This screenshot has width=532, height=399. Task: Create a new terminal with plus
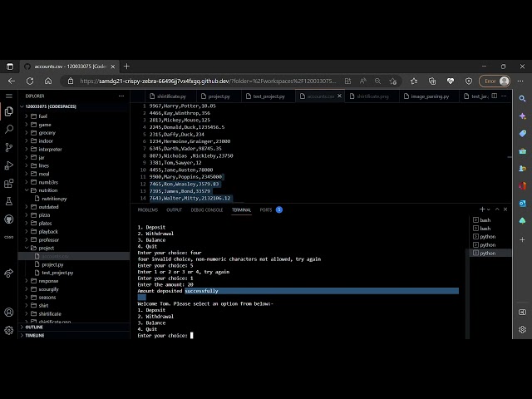482,209
